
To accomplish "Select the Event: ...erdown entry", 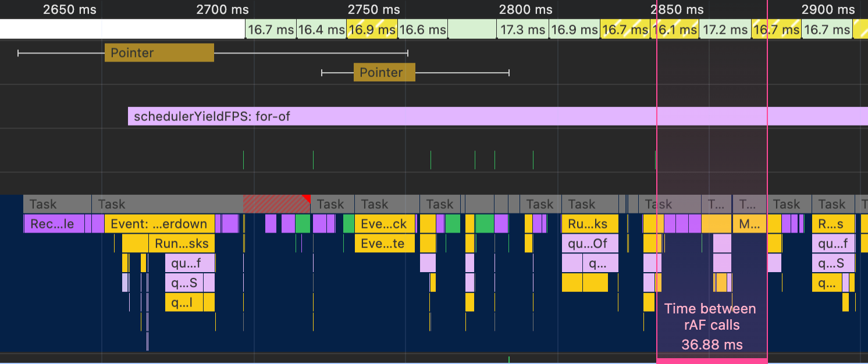I will (x=160, y=224).
